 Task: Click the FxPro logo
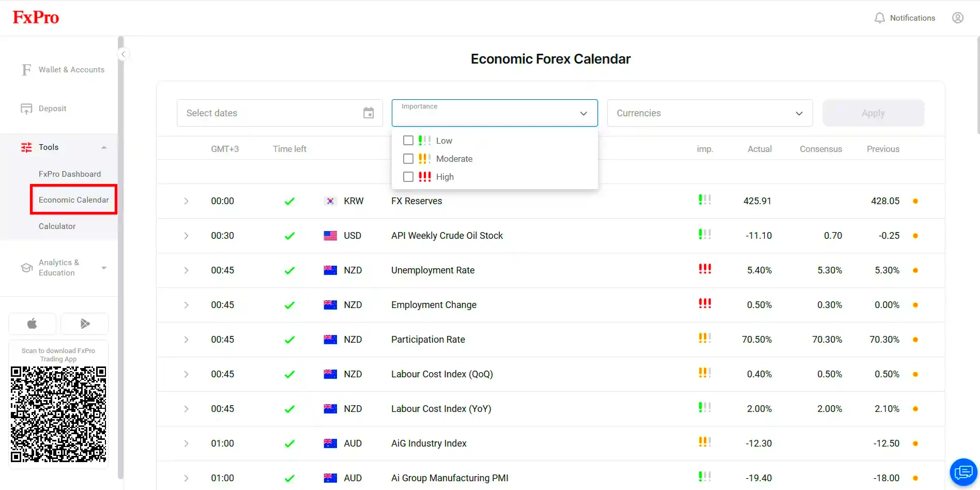click(35, 17)
